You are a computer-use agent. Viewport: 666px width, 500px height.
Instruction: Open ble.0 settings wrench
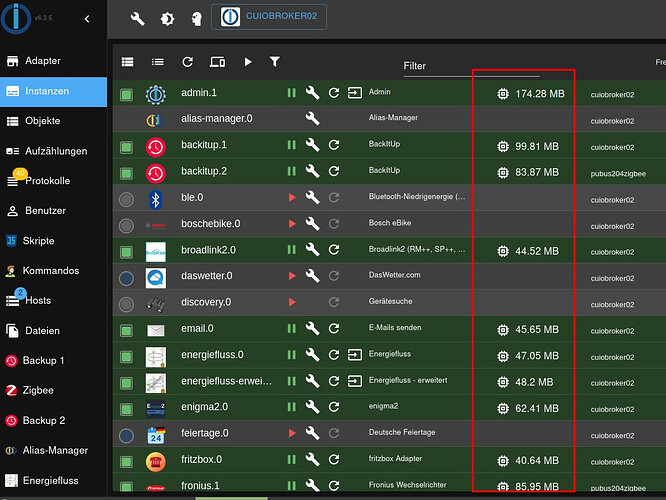(313, 198)
